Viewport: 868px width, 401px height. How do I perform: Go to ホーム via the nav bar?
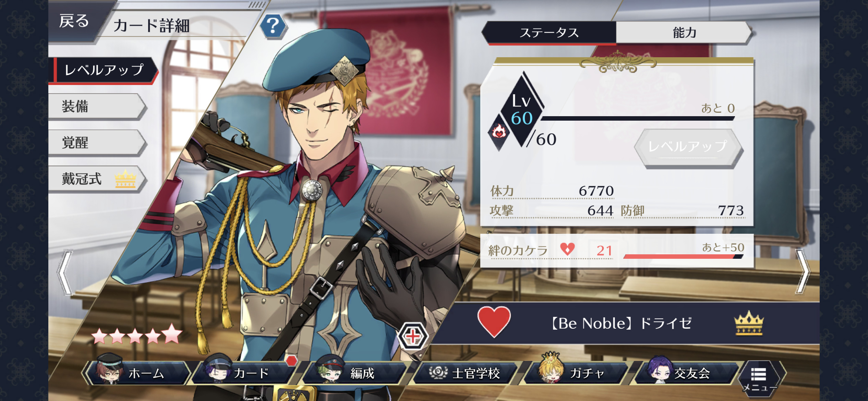coord(137,373)
